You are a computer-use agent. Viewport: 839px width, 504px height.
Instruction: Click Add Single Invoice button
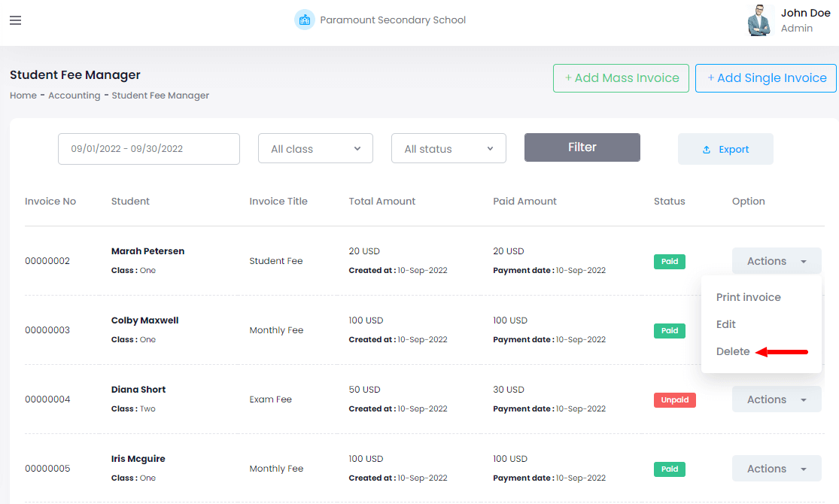[x=765, y=78]
